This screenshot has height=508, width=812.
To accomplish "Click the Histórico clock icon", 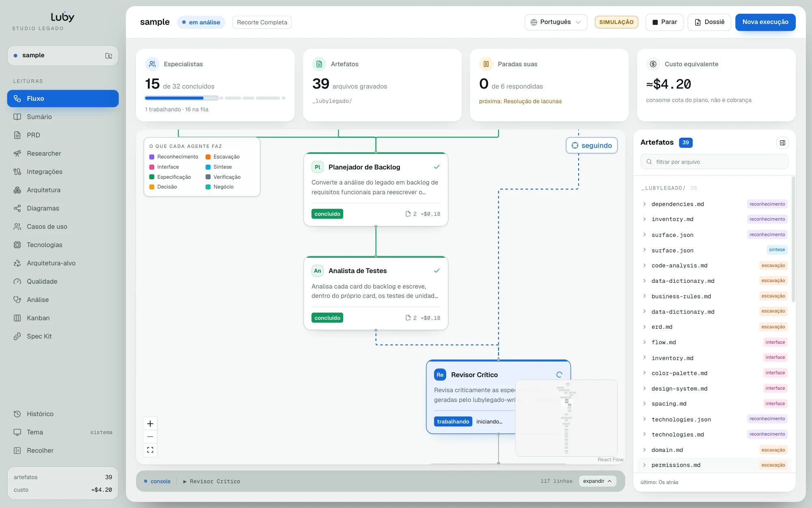I will [17, 414].
